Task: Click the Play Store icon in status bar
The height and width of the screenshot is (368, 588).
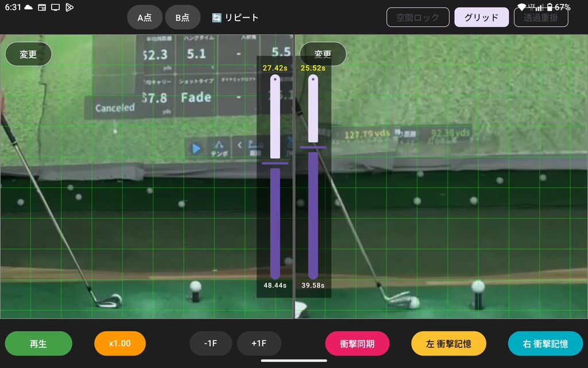Action: coord(69,7)
